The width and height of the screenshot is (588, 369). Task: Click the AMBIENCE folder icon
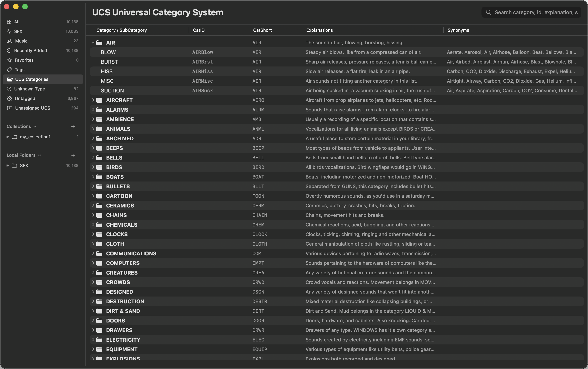[99, 119]
